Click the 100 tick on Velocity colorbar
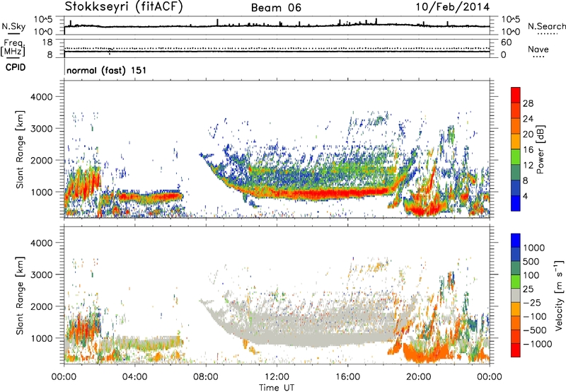Screen dimensions: 566x392 pyautogui.click(x=531, y=275)
